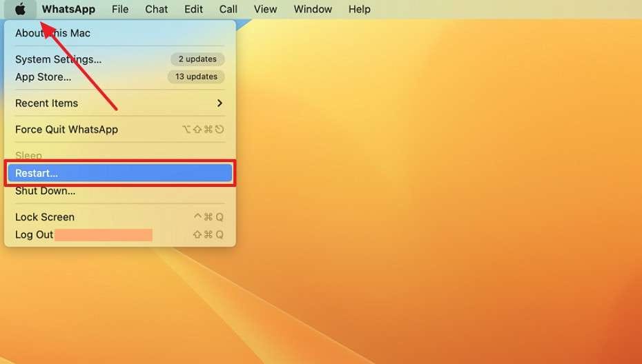Open the Edit menu
The height and width of the screenshot is (364, 642).
click(x=193, y=9)
